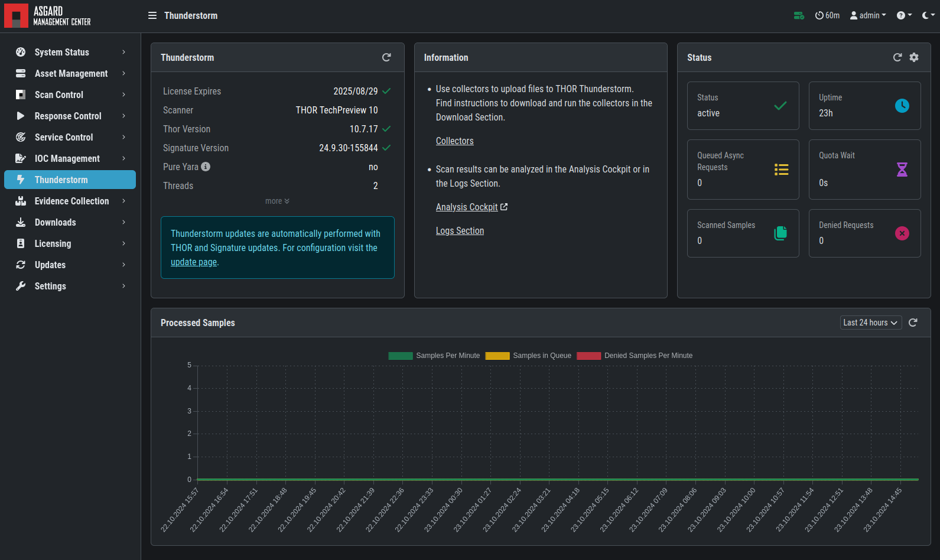Click the Denied Requests red X icon
This screenshot has width=940, height=560.
(x=902, y=233)
